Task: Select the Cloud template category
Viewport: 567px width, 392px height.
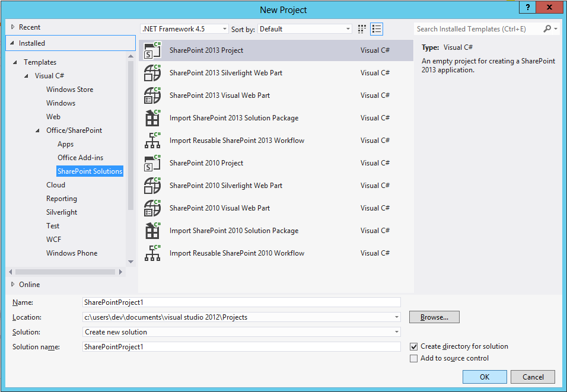Action: [x=56, y=185]
